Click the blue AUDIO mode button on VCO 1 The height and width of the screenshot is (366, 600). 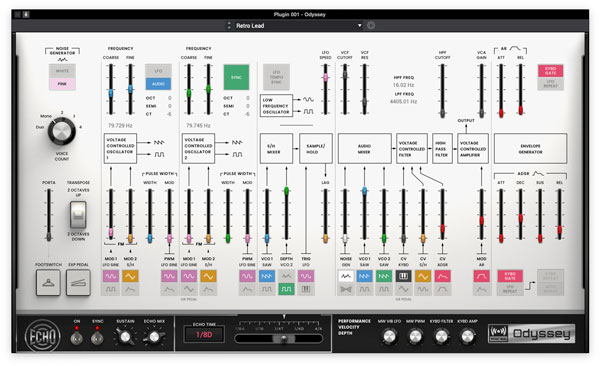tap(158, 84)
